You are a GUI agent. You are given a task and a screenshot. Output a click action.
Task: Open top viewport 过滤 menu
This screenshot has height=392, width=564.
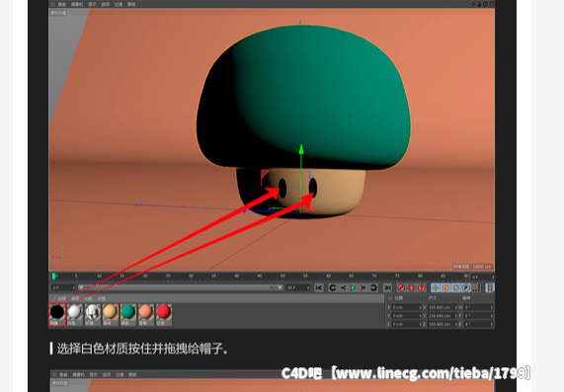point(119,4)
